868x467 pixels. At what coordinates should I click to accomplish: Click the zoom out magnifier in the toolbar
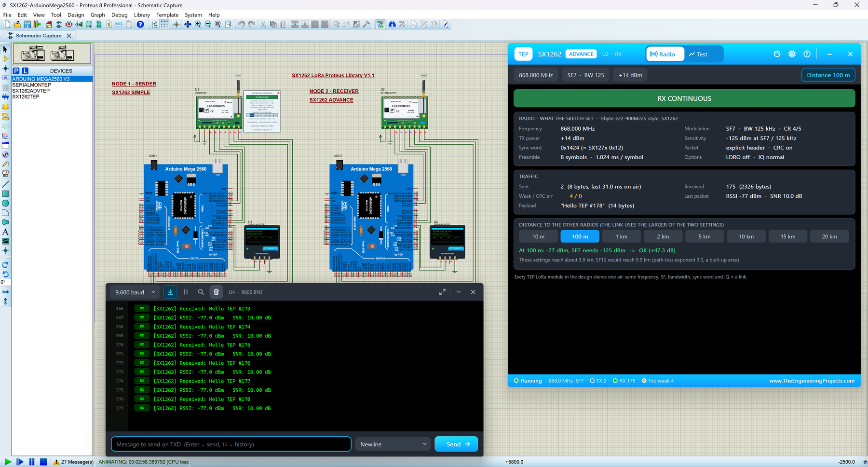[208, 24]
